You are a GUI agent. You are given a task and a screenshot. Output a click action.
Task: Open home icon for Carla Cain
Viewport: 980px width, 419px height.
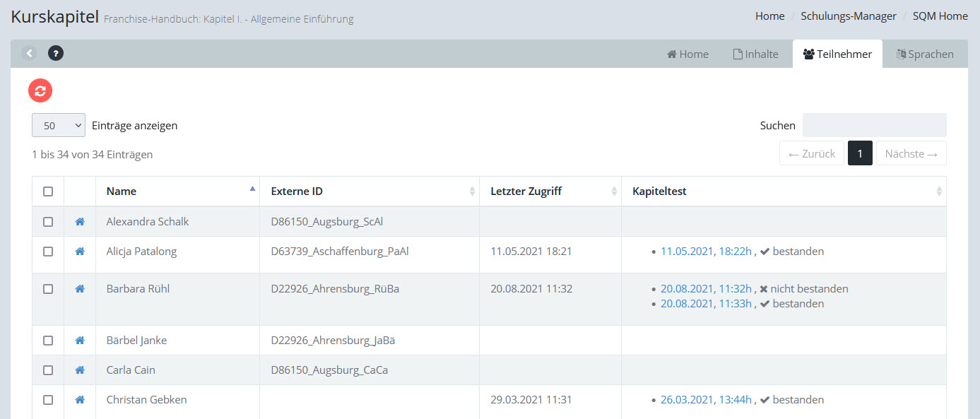(80, 370)
